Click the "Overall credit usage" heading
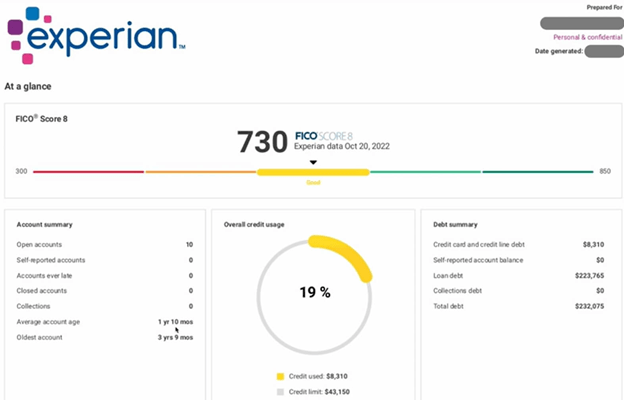The height and width of the screenshot is (400, 624). (x=254, y=224)
